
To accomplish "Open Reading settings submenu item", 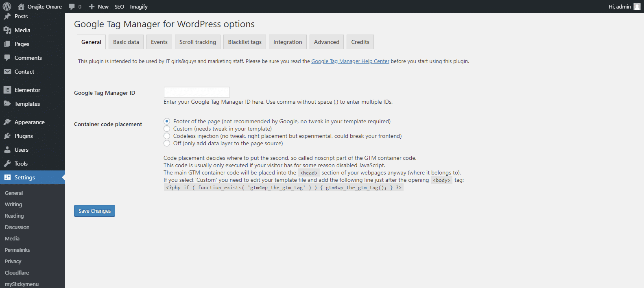I will (x=14, y=216).
